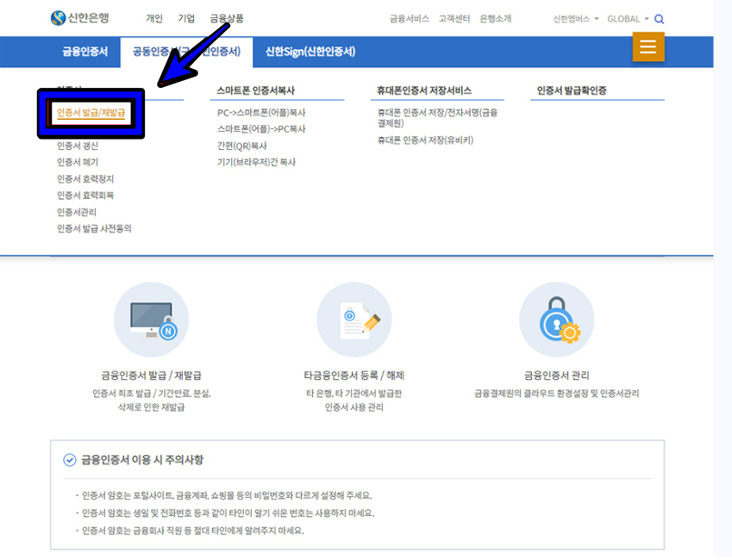Click the 인증서 효력회복 link
732x560 pixels.
click(85, 196)
